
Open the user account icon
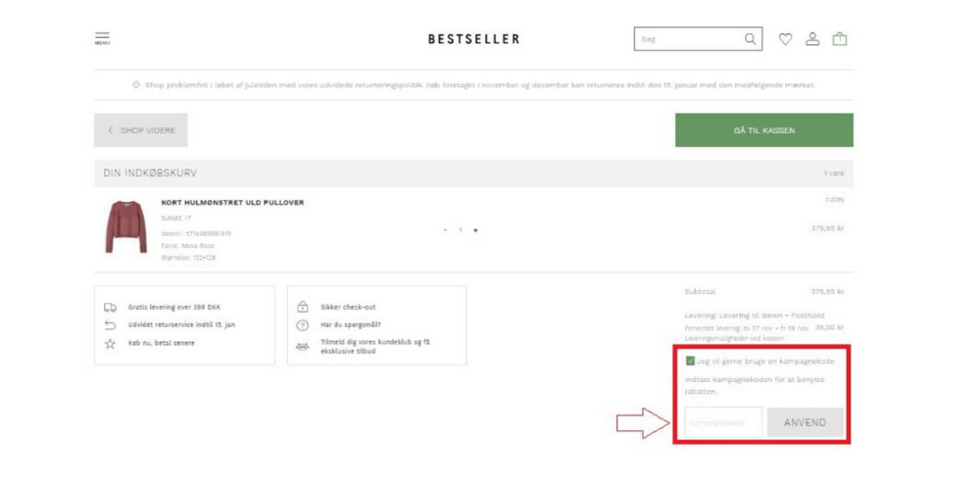812,39
